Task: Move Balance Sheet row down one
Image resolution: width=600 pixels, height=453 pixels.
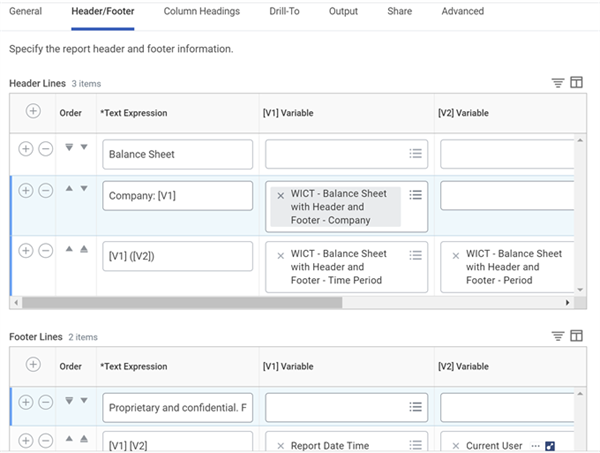Action: click(84, 147)
